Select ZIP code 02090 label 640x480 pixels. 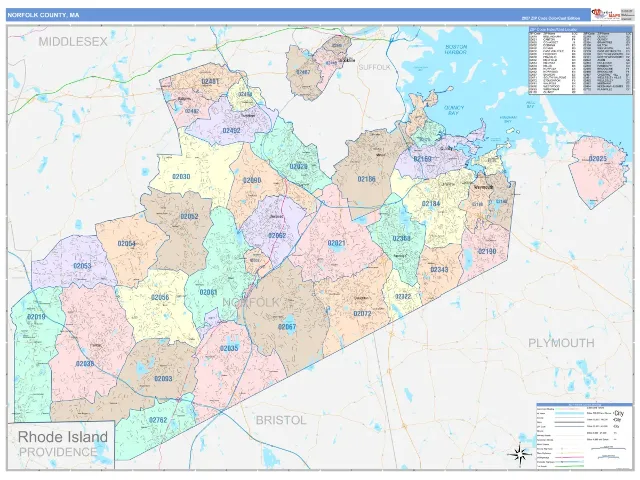pos(252,180)
